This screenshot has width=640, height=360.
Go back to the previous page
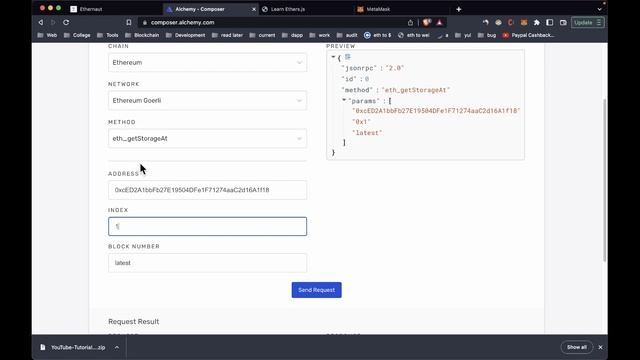41,22
